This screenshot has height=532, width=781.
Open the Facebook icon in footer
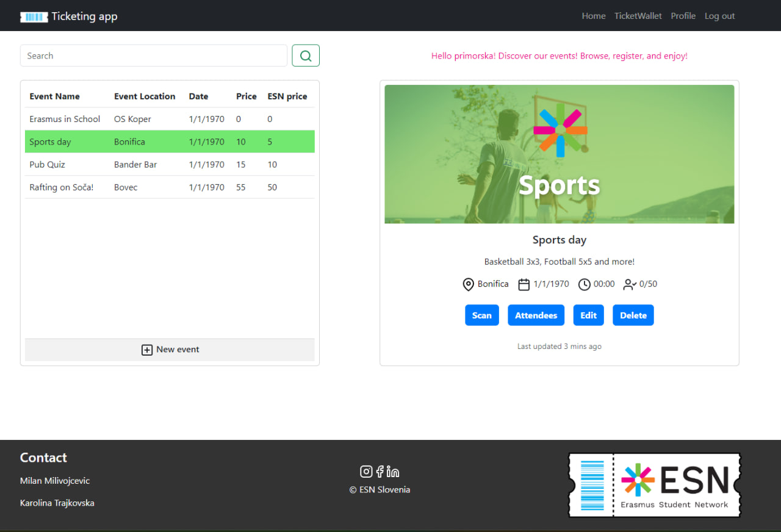pyautogui.click(x=380, y=471)
